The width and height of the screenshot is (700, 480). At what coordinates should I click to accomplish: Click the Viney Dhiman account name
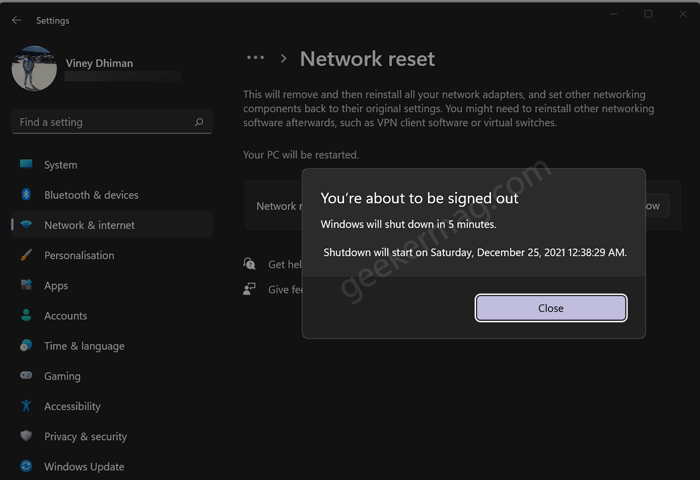coord(99,63)
